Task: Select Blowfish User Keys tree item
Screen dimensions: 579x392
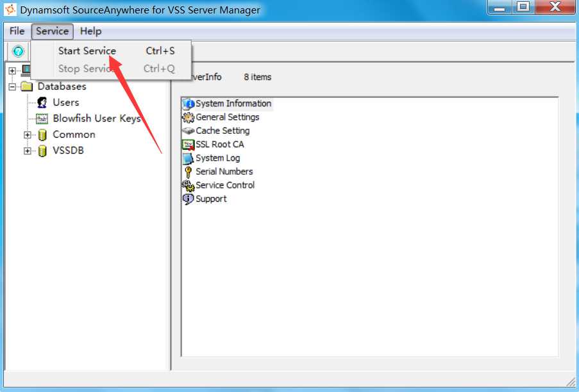Action: 97,118
